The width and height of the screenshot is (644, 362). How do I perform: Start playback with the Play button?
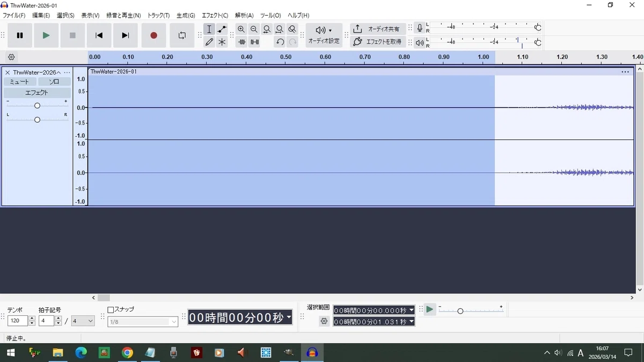(46, 35)
